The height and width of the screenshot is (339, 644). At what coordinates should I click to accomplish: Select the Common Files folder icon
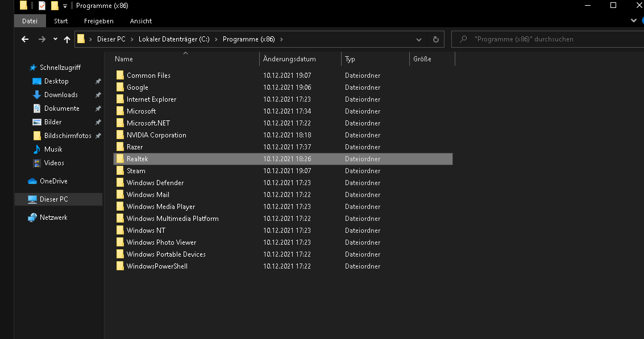[120, 75]
